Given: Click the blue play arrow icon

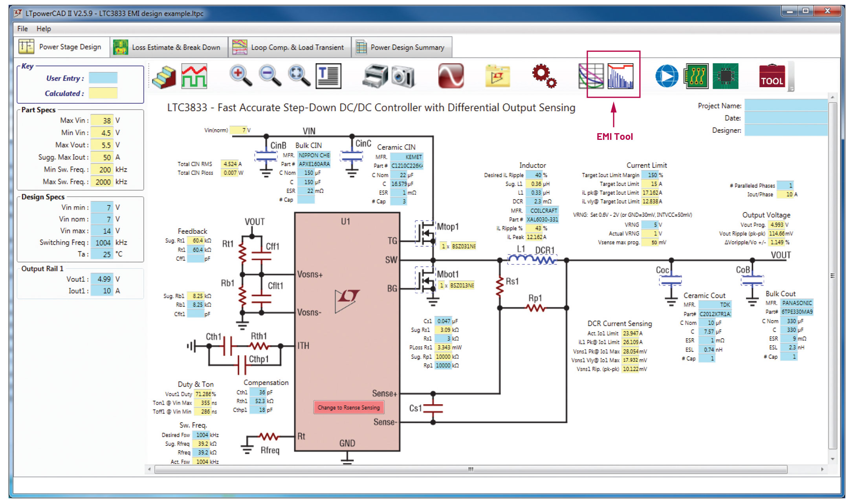Looking at the screenshot, I should (x=666, y=76).
